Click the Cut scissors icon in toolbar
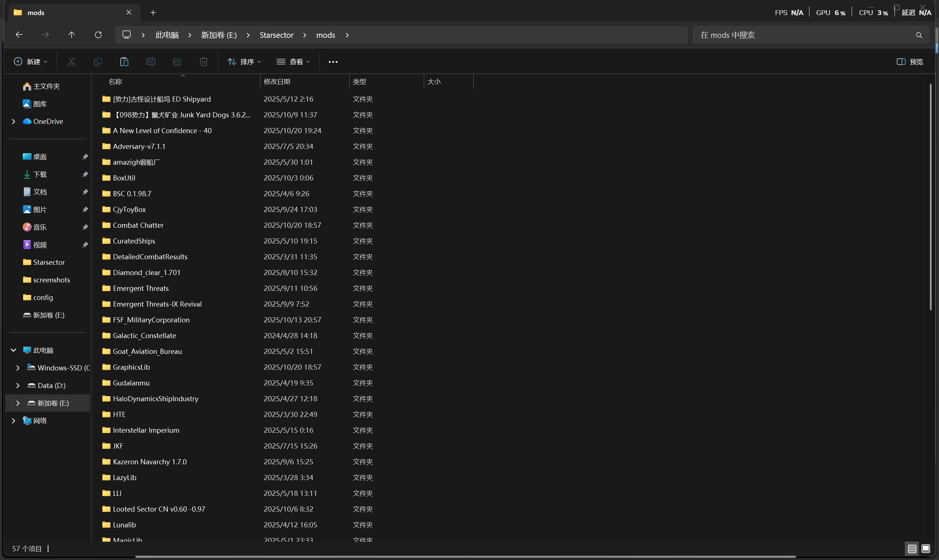Screen dimensions: 939x560 click(71, 62)
